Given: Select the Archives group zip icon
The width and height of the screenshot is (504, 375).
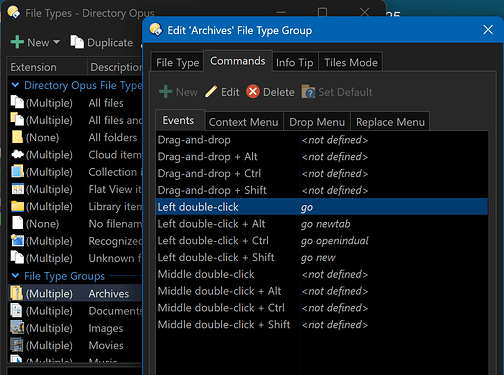Looking at the screenshot, I should (x=17, y=293).
